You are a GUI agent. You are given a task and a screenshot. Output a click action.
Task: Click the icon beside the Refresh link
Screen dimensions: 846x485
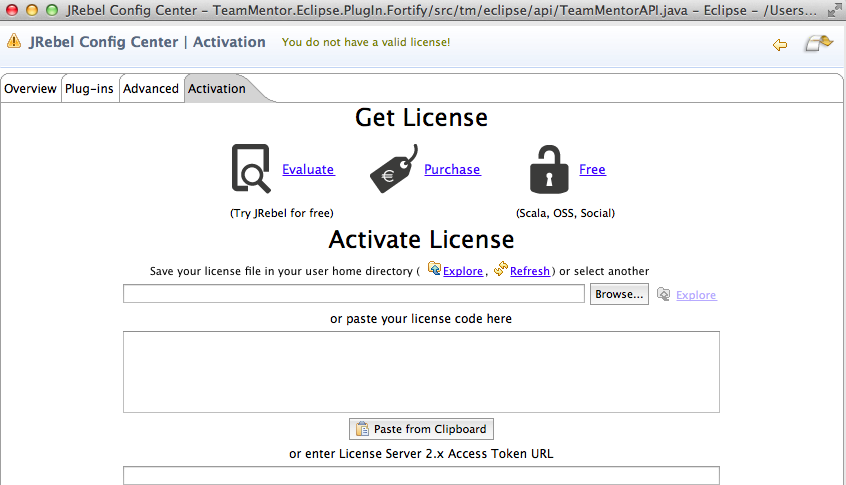click(501, 269)
